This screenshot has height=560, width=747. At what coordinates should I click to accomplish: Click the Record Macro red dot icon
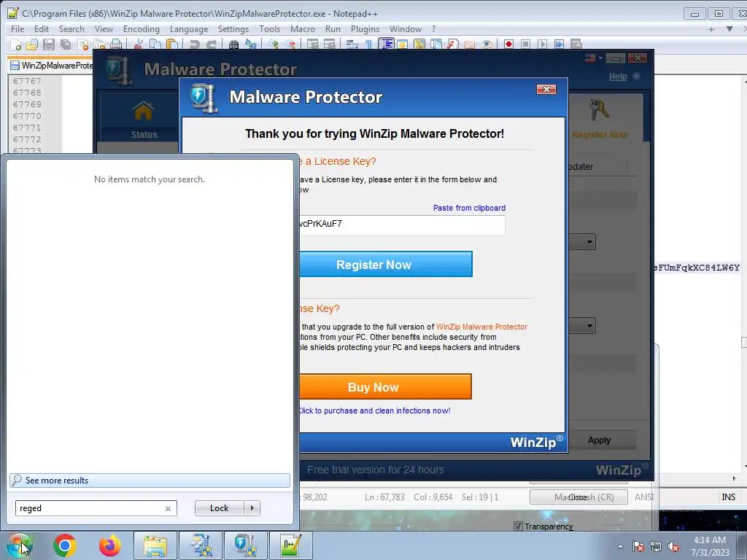(x=508, y=44)
